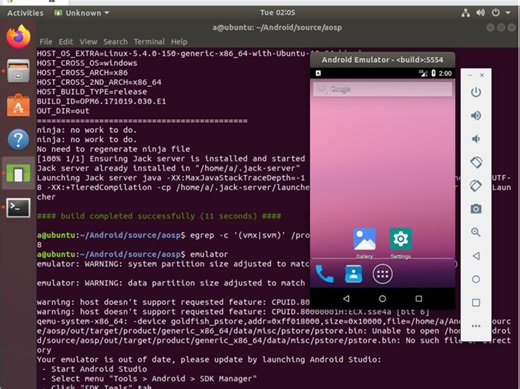Click the volume speaker icon in the top bar
The image size is (520, 389).
pyautogui.click(x=480, y=13)
